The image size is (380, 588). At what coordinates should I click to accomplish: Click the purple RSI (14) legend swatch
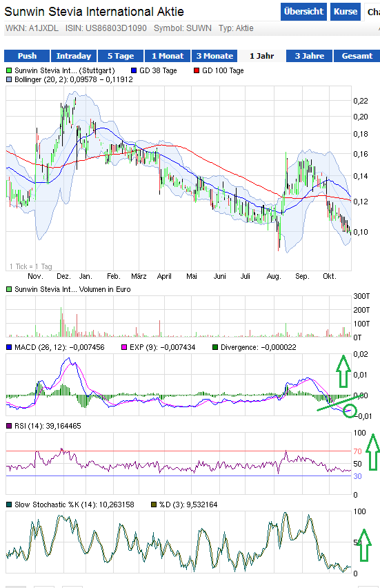(9, 426)
